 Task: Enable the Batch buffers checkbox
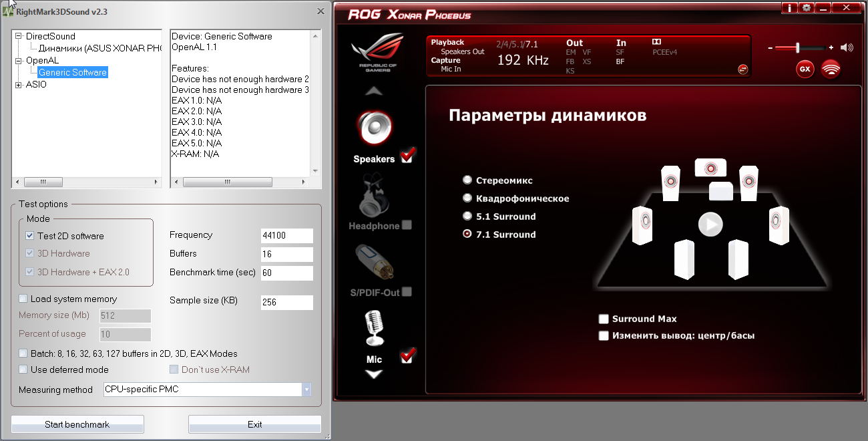pos(23,353)
